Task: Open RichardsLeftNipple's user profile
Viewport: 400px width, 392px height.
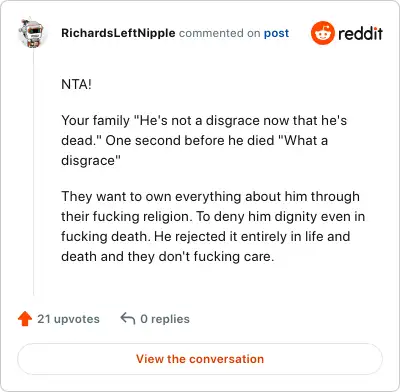Action: click(x=118, y=33)
